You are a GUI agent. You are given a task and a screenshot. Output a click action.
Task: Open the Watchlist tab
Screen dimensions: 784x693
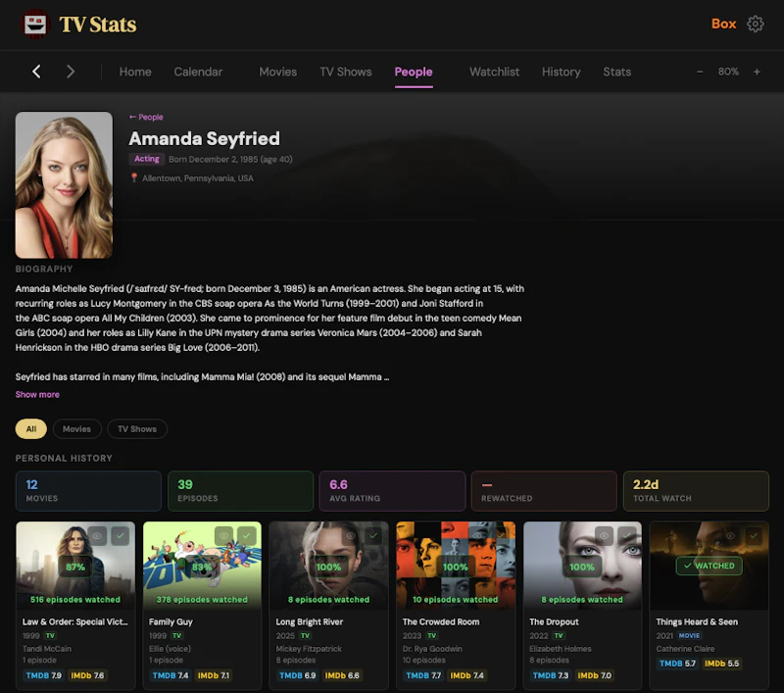click(494, 72)
